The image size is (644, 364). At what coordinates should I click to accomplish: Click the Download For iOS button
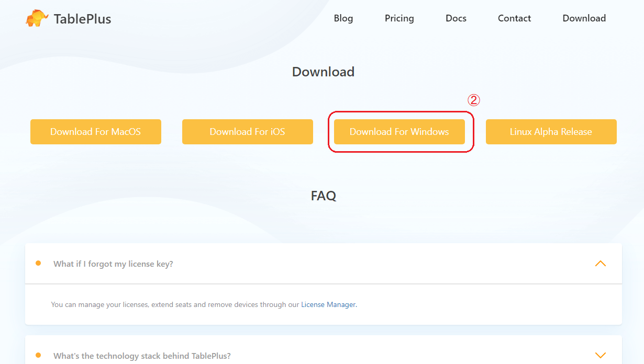coord(248,132)
